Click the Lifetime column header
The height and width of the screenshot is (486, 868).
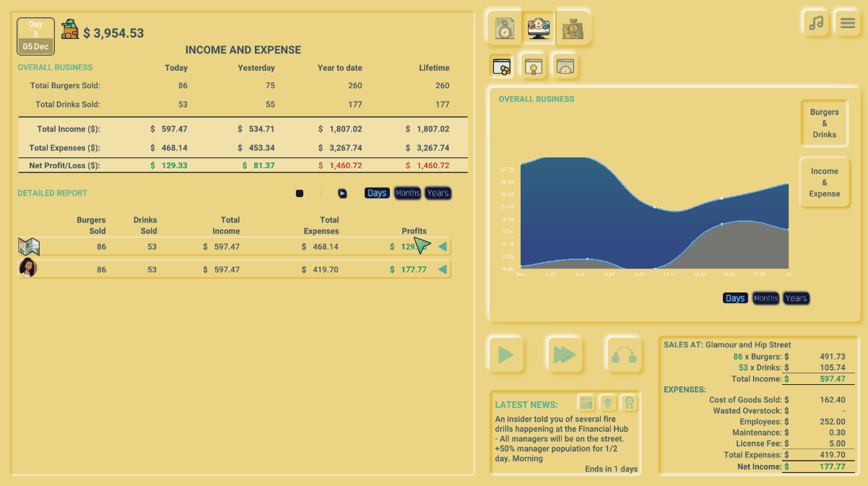tap(434, 68)
